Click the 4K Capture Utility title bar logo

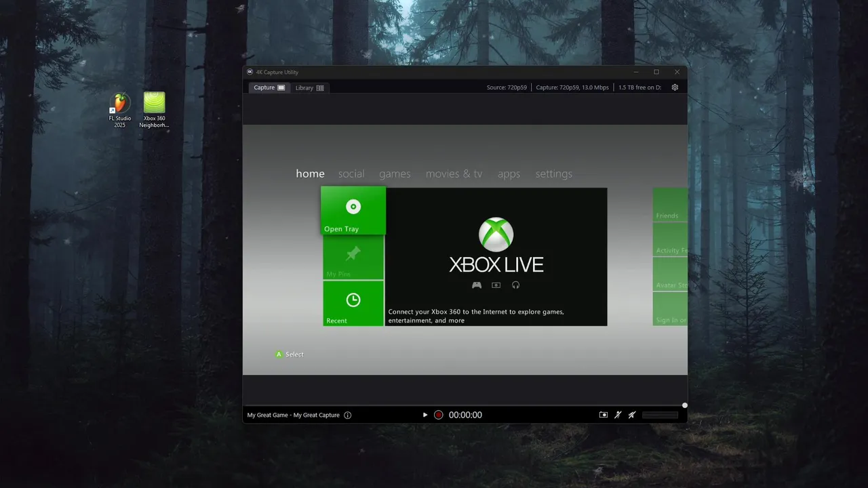(250, 72)
